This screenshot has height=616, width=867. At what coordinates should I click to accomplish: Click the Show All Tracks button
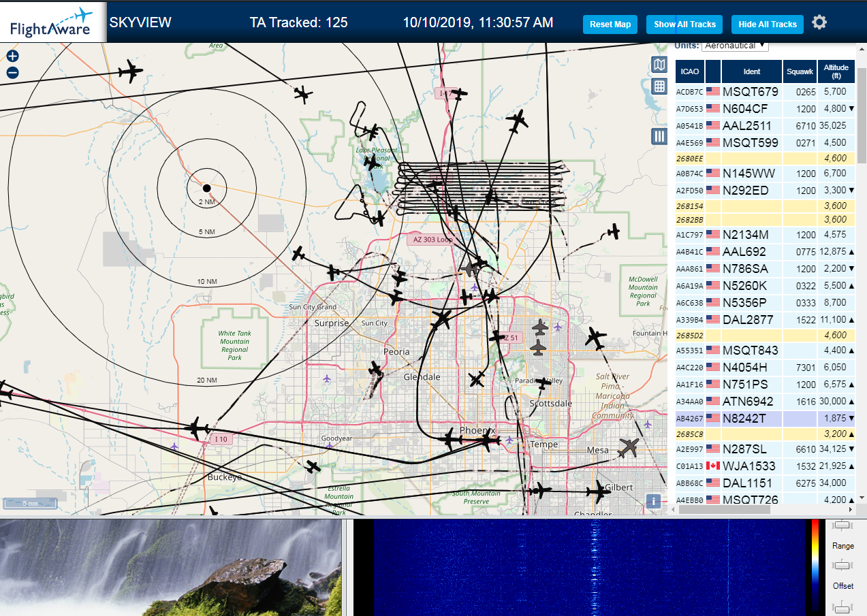pos(684,24)
